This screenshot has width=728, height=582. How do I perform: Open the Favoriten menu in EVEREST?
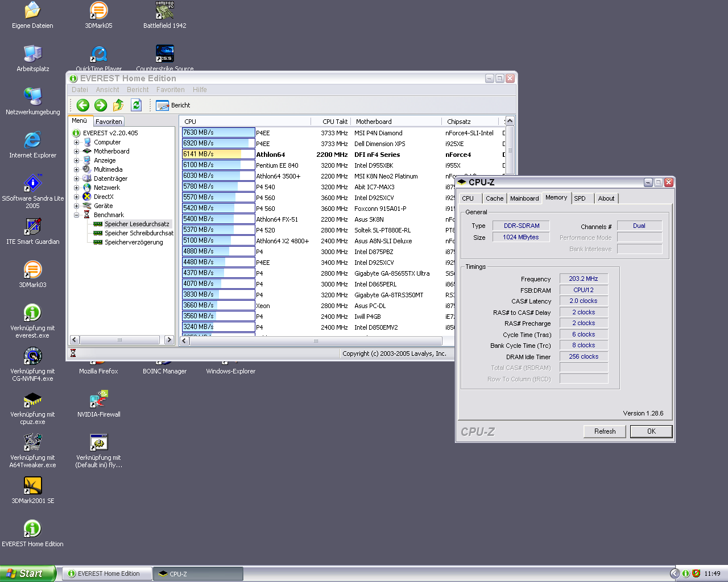coord(170,90)
